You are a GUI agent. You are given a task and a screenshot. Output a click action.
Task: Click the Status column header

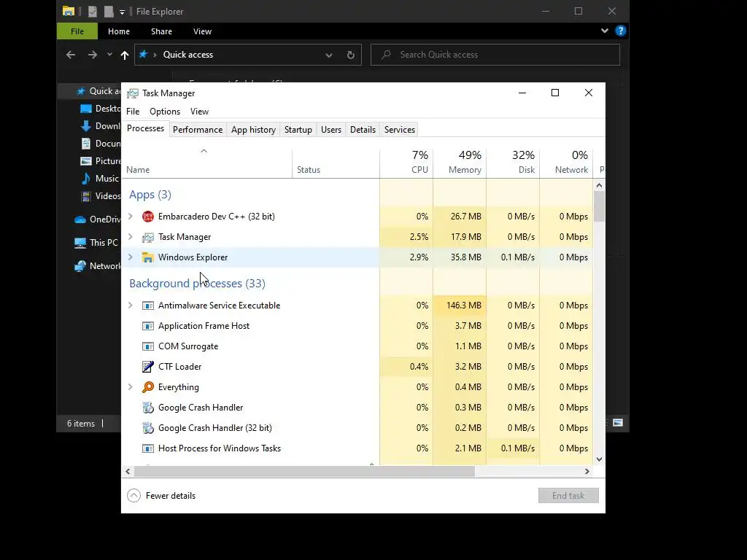pos(336,163)
